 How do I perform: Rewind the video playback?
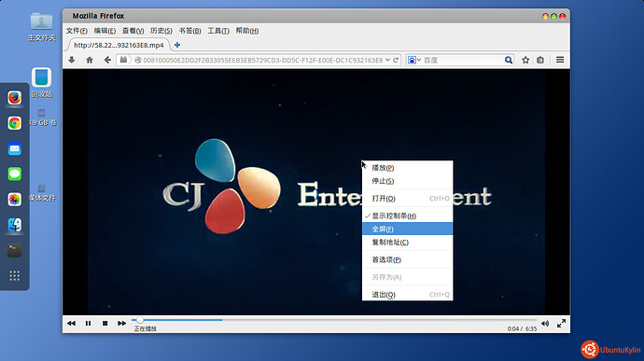71,323
